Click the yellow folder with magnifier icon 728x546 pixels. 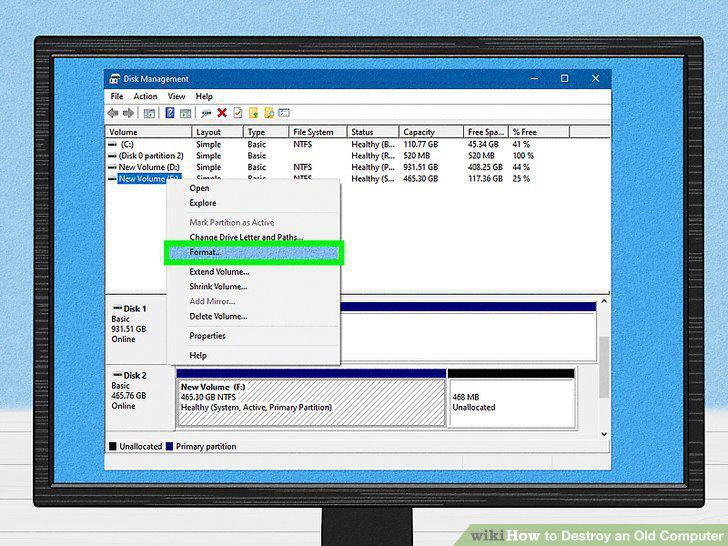click(x=269, y=113)
